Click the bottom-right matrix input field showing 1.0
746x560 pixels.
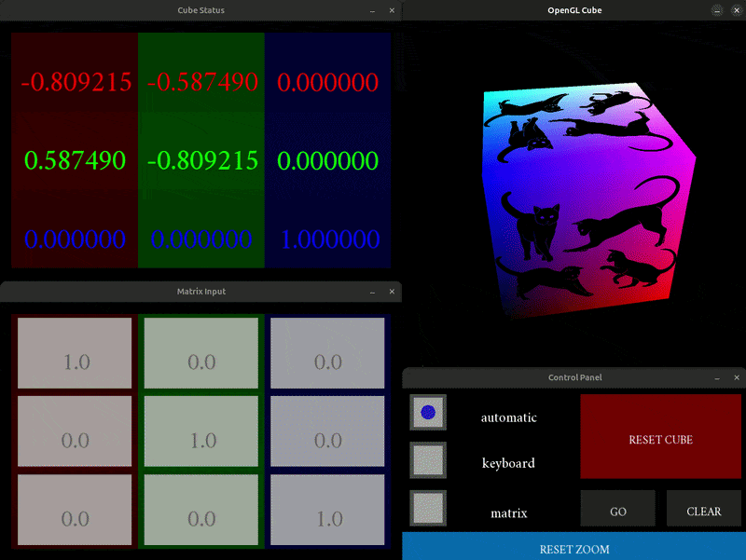[x=327, y=510]
